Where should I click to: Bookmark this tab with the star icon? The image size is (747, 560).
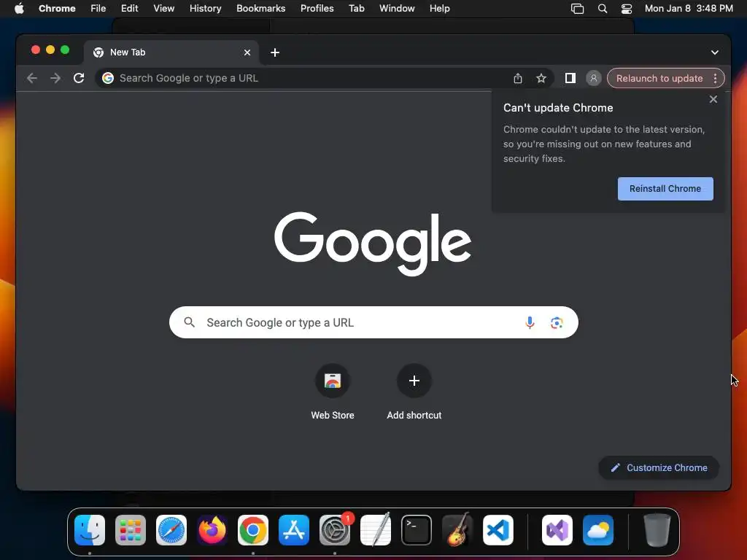(x=541, y=78)
